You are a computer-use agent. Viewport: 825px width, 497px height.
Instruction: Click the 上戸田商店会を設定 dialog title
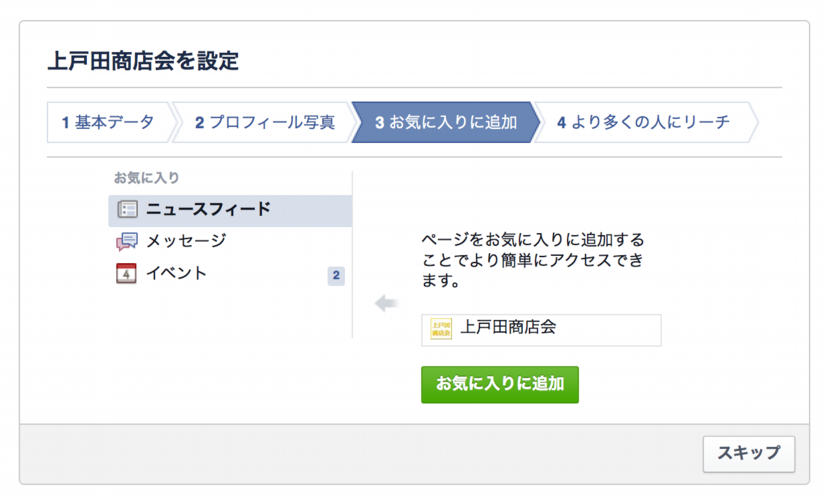143,60
